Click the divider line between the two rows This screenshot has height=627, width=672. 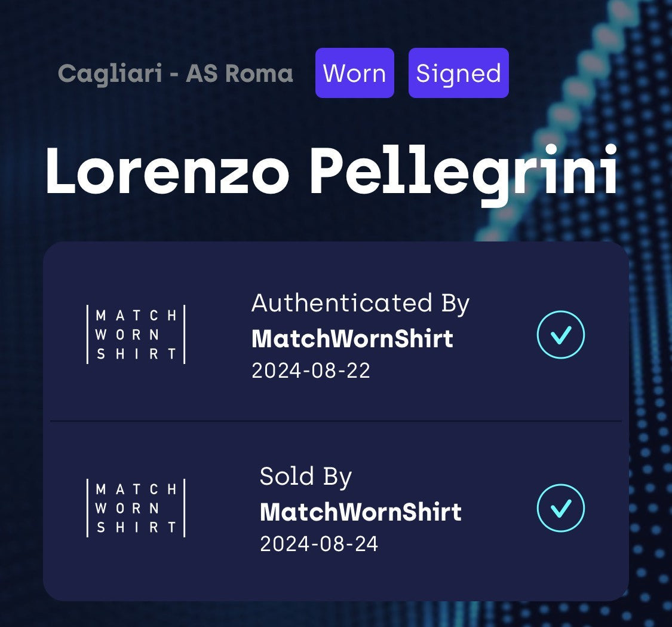pos(336,421)
